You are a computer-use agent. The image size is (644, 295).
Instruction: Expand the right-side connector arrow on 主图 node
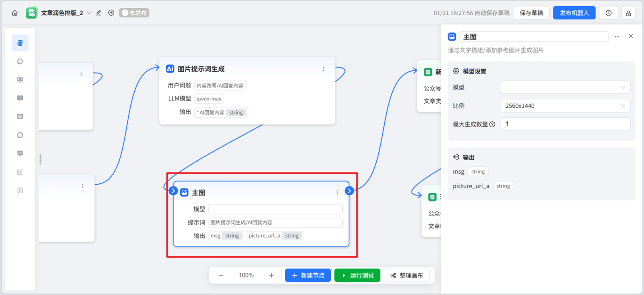tap(349, 191)
